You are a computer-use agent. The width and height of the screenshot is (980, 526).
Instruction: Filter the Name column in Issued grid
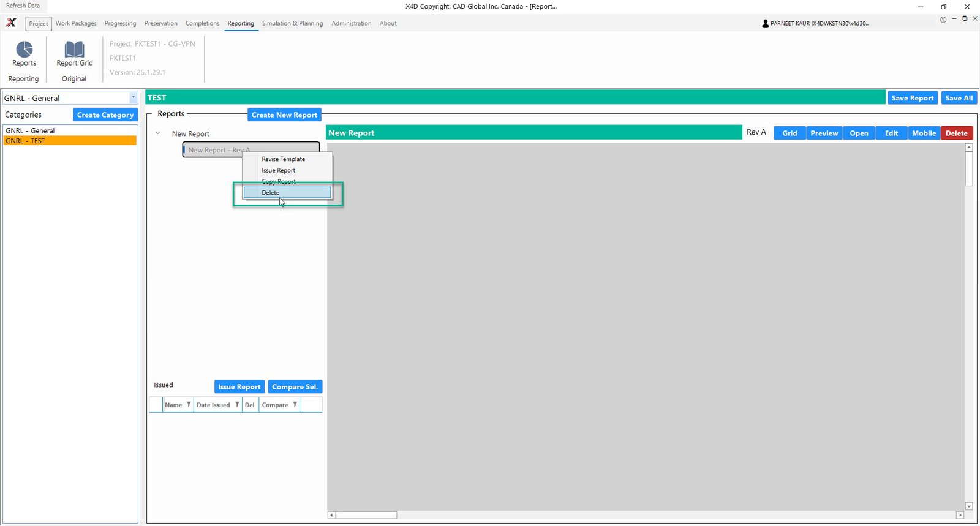(189, 404)
